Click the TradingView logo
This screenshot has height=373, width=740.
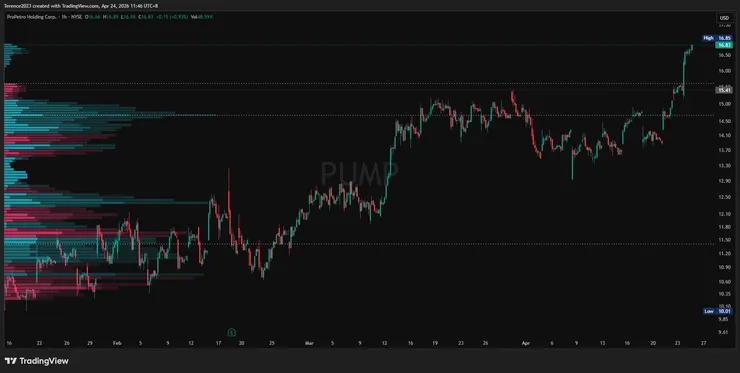pos(37,361)
